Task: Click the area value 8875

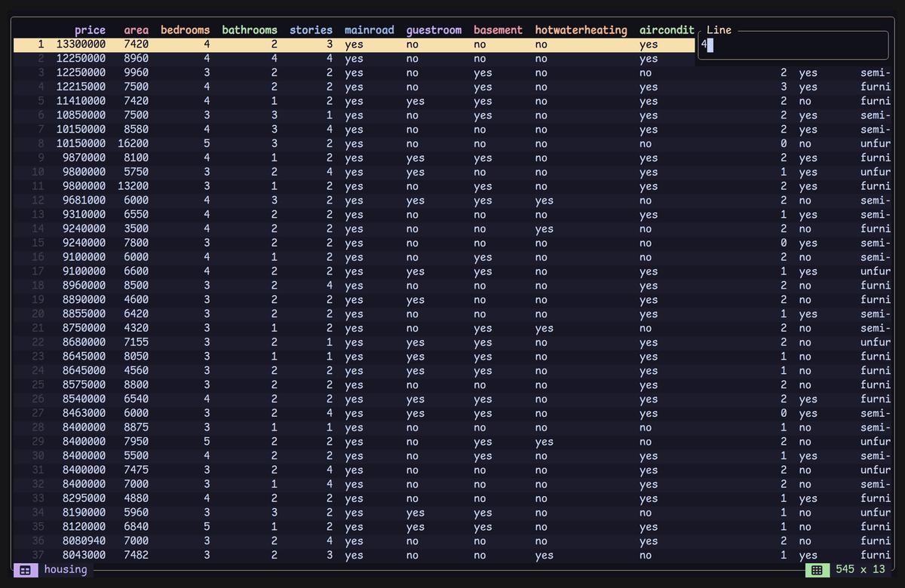Action: 137,428
